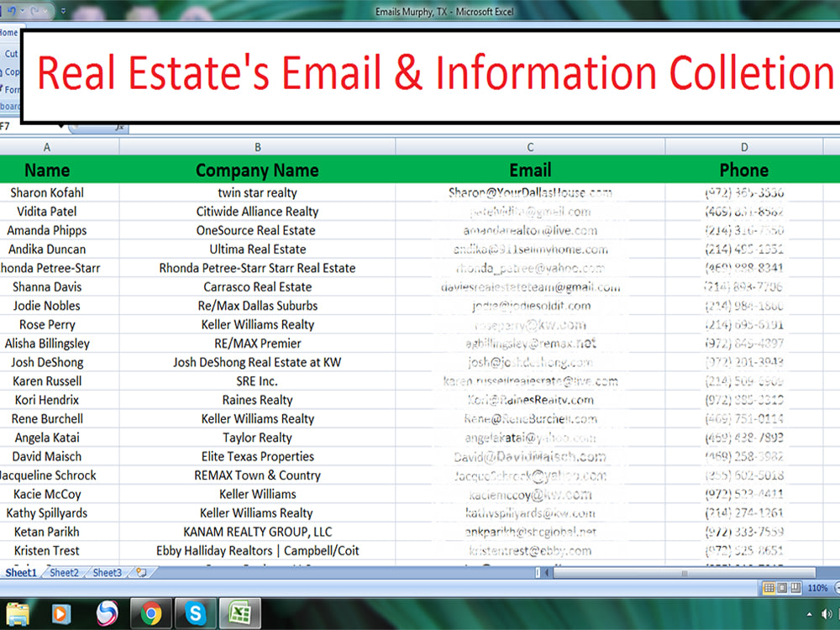Select the cell containing Amanda Phipps
The height and width of the screenshot is (630, 840).
coord(47,230)
